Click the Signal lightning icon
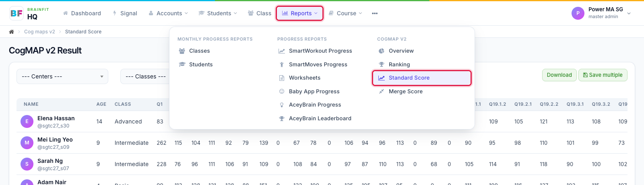The image size is (644, 185). (x=115, y=13)
